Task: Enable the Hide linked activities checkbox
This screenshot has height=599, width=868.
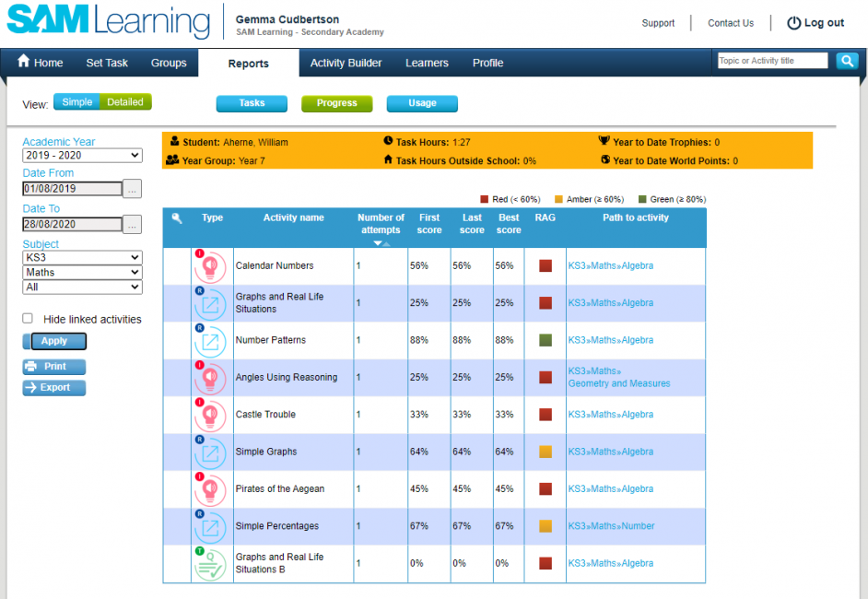Action: [x=28, y=319]
